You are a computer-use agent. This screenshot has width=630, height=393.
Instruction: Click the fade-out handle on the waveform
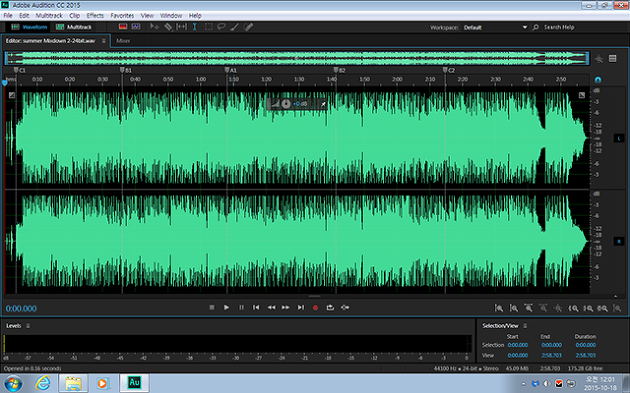(x=582, y=95)
